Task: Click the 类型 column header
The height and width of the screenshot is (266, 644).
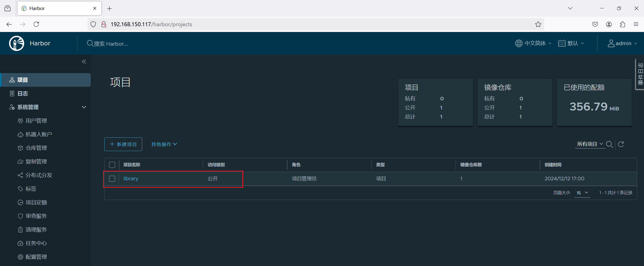Action: click(x=380, y=165)
